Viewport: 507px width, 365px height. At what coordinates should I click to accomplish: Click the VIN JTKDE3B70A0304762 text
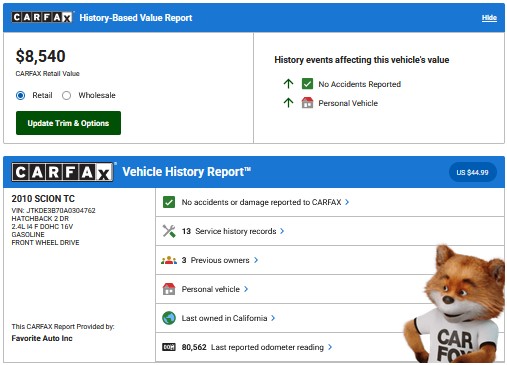click(x=53, y=211)
